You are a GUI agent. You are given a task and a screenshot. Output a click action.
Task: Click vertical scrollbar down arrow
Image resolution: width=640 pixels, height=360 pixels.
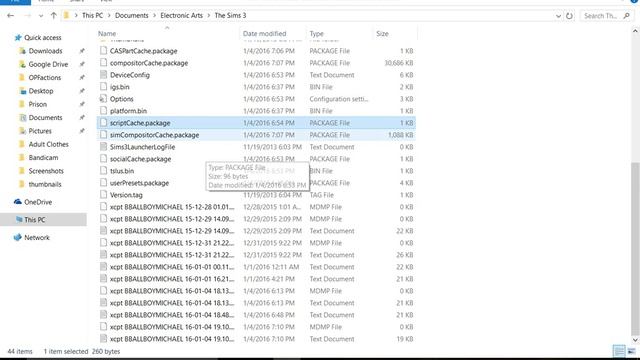pos(635,340)
